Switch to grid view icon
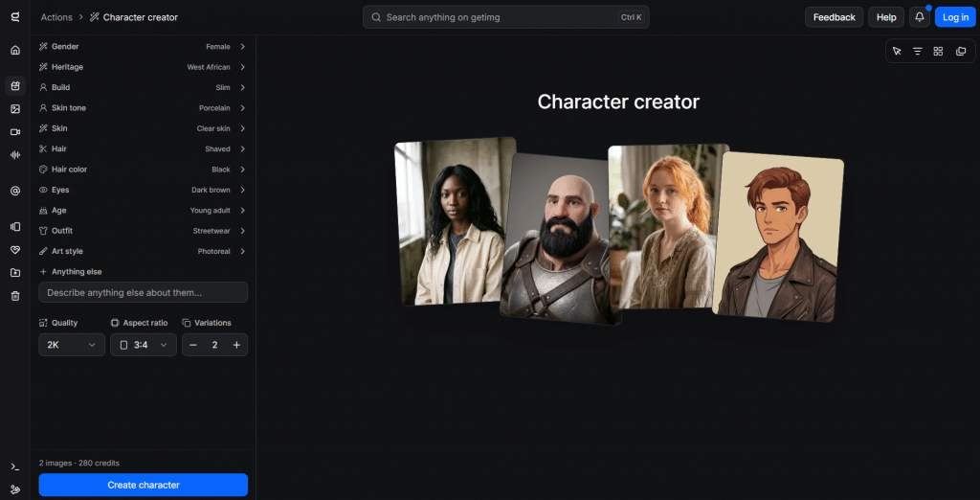The height and width of the screenshot is (500, 980). (x=938, y=52)
